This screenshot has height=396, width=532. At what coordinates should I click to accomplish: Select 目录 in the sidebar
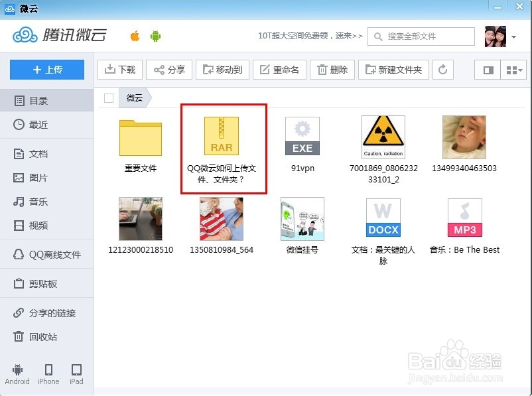pos(47,100)
